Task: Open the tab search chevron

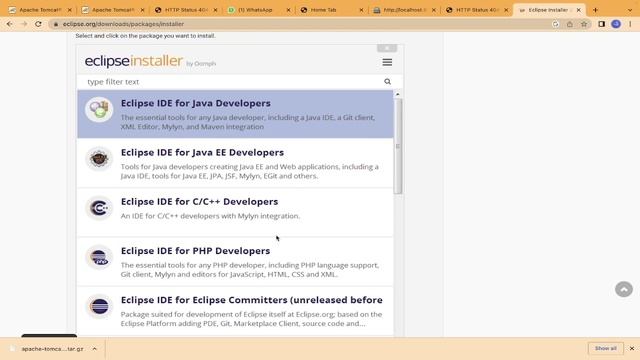Action: pyautogui.click(x=630, y=10)
